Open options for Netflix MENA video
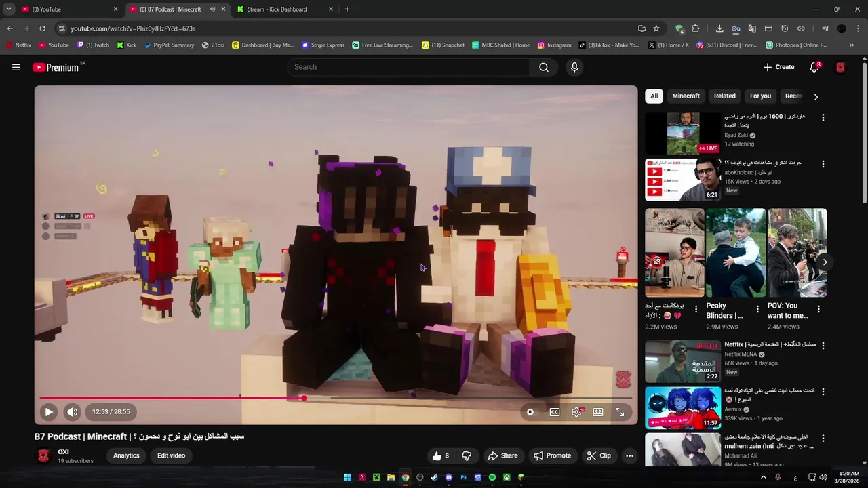The height and width of the screenshot is (488, 868). [x=823, y=346]
